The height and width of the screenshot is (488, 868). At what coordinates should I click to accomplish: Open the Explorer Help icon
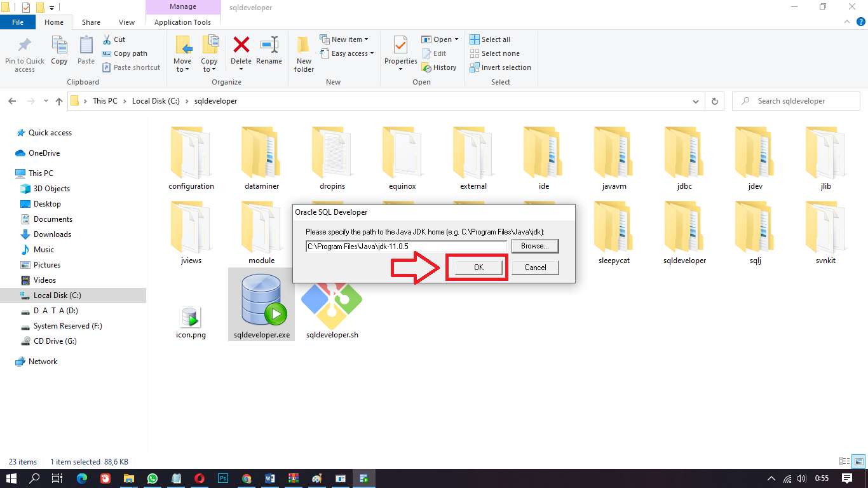tap(860, 22)
